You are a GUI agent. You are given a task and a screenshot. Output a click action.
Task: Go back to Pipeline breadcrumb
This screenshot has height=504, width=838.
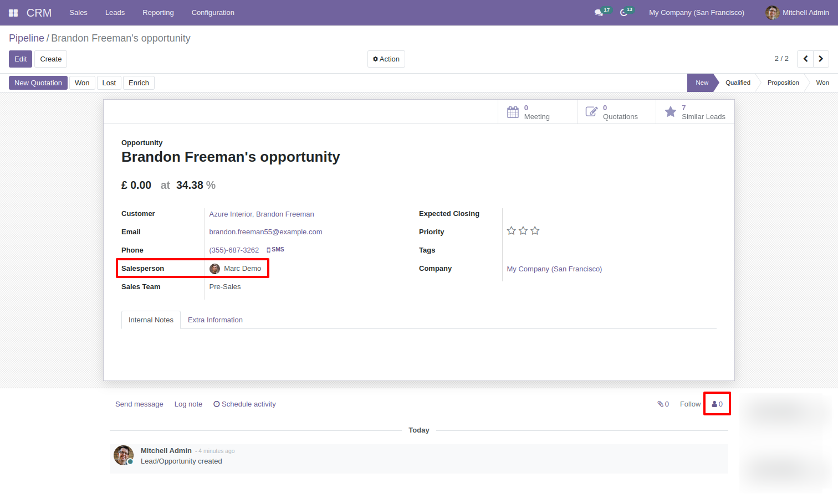coord(27,38)
